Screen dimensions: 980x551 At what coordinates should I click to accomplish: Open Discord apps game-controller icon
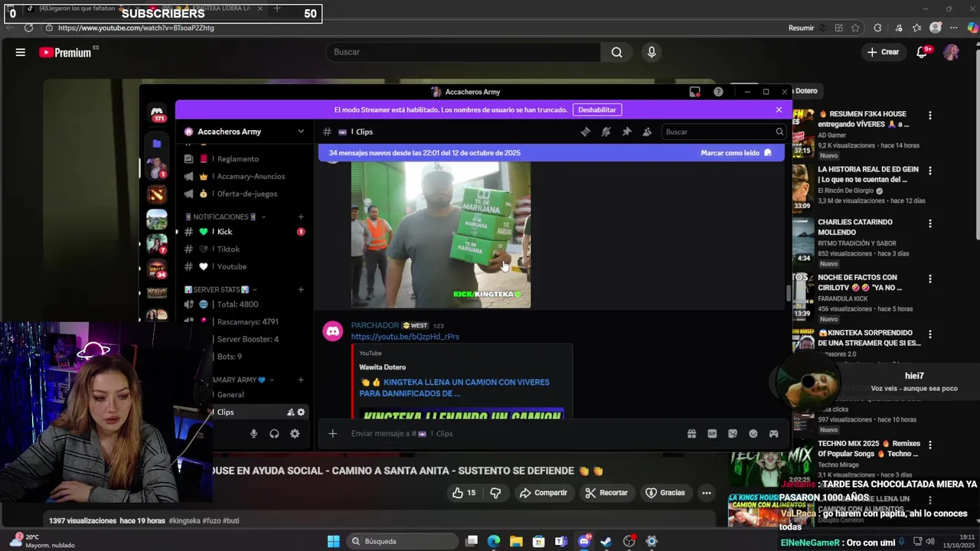(x=774, y=433)
